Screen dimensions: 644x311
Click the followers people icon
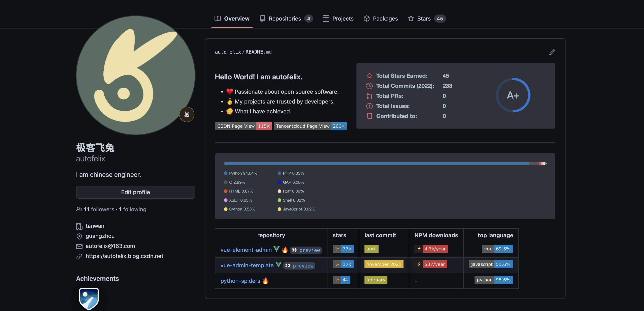[x=79, y=209]
